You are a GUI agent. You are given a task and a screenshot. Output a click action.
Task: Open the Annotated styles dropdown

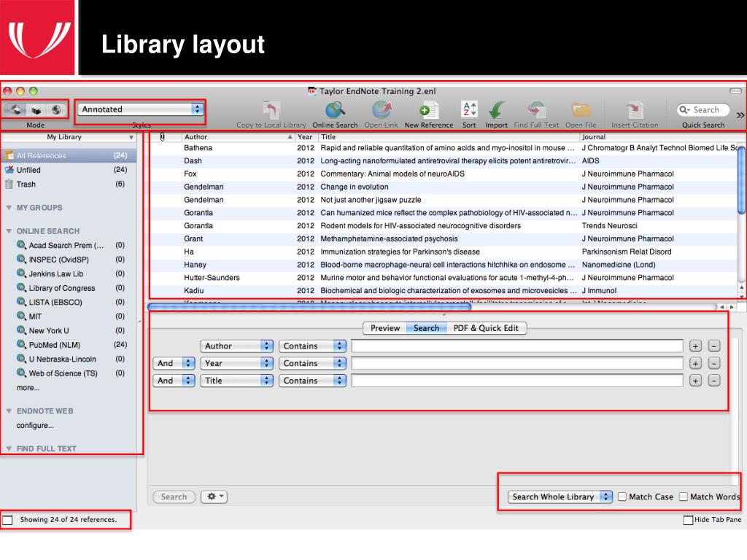coord(141,109)
